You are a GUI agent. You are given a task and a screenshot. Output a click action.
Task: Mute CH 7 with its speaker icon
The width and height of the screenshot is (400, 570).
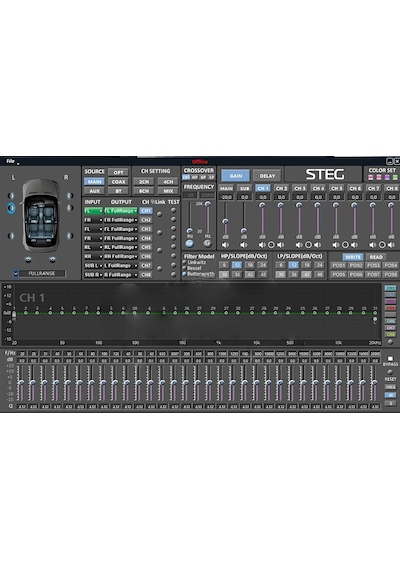pyautogui.click(x=373, y=245)
